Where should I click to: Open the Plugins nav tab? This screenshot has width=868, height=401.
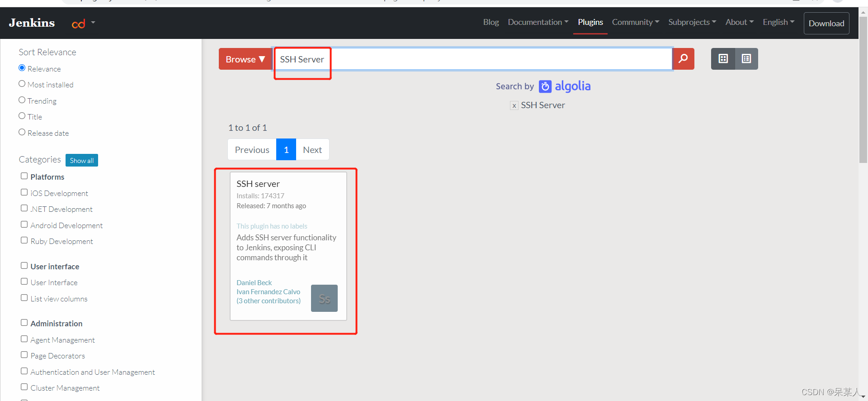click(x=590, y=22)
